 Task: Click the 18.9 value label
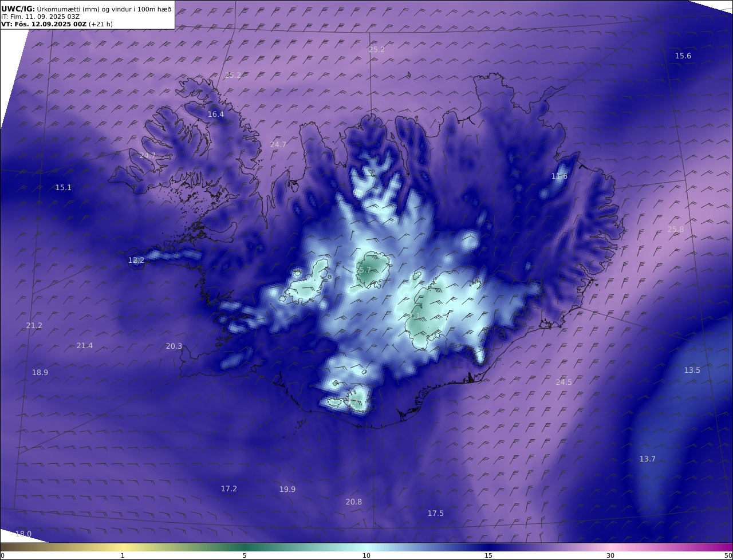(40, 372)
